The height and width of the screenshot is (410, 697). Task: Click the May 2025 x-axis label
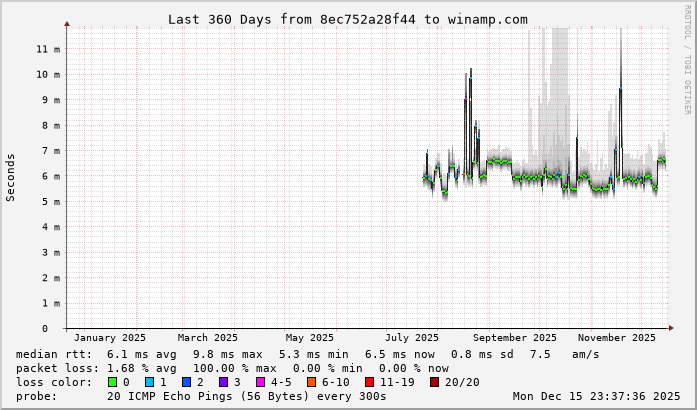point(309,338)
